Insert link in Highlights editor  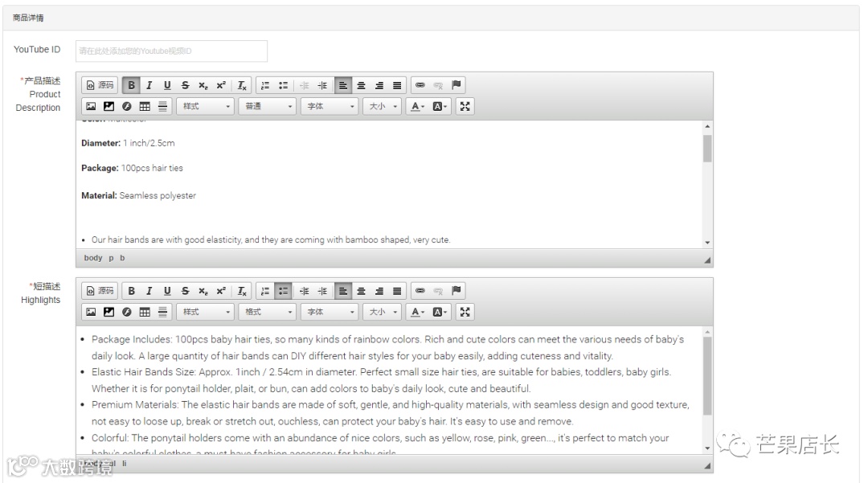(420, 291)
